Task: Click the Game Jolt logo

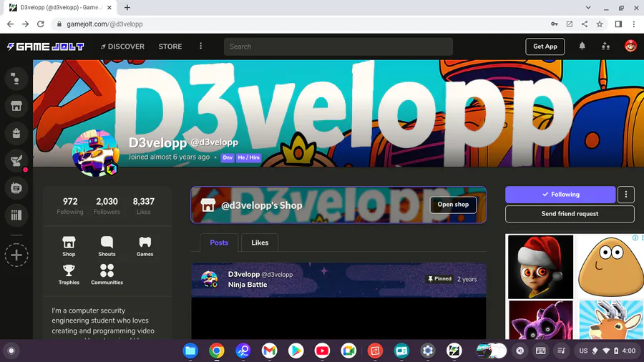Action: click(x=46, y=47)
